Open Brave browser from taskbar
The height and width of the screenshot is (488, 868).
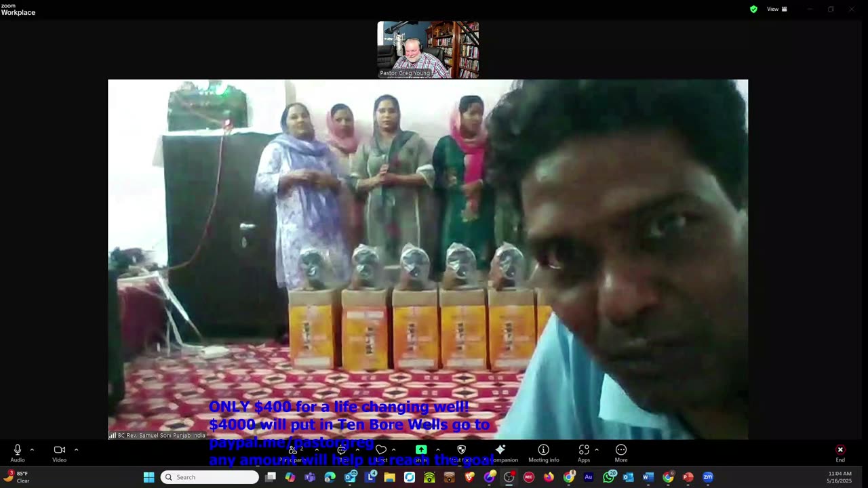click(x=469, y=477)
